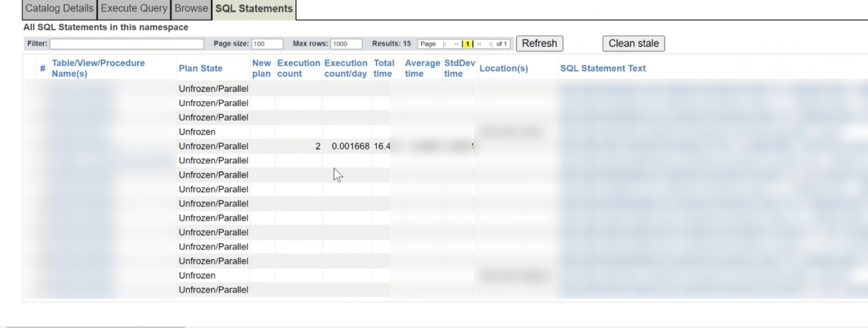Open the Catalog Details tab
This screenshot has width=868, height=328.
click(x=60, y=10)
